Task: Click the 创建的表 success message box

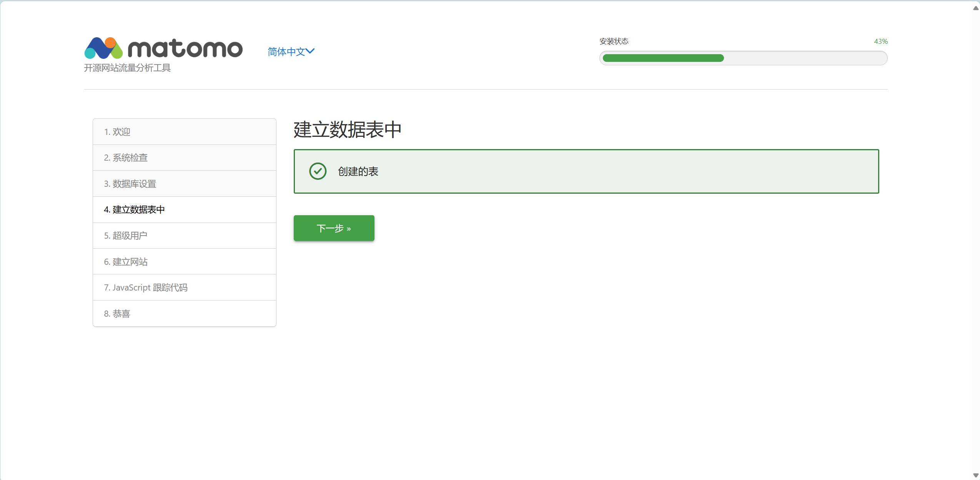Action: [586, 171]
